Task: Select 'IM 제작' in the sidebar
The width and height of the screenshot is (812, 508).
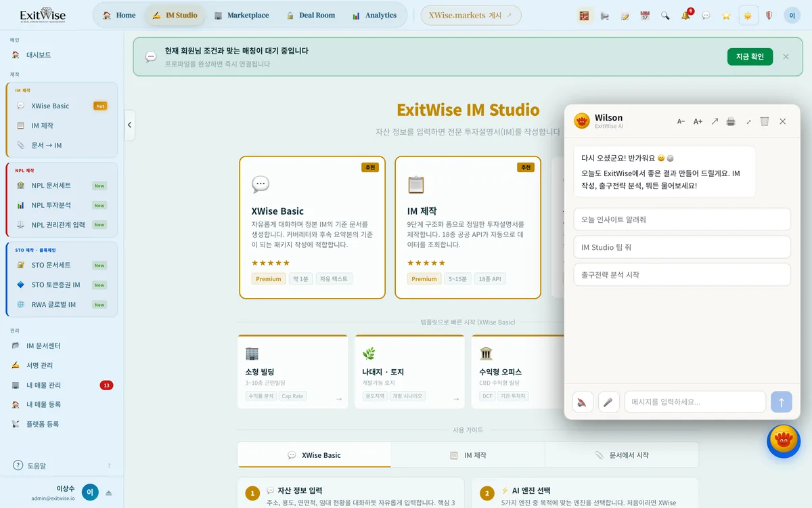Action: point(62,125)
